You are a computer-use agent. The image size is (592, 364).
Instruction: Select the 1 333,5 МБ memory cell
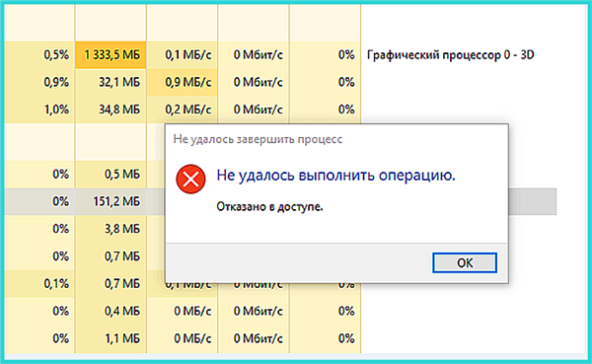[111, 55]
